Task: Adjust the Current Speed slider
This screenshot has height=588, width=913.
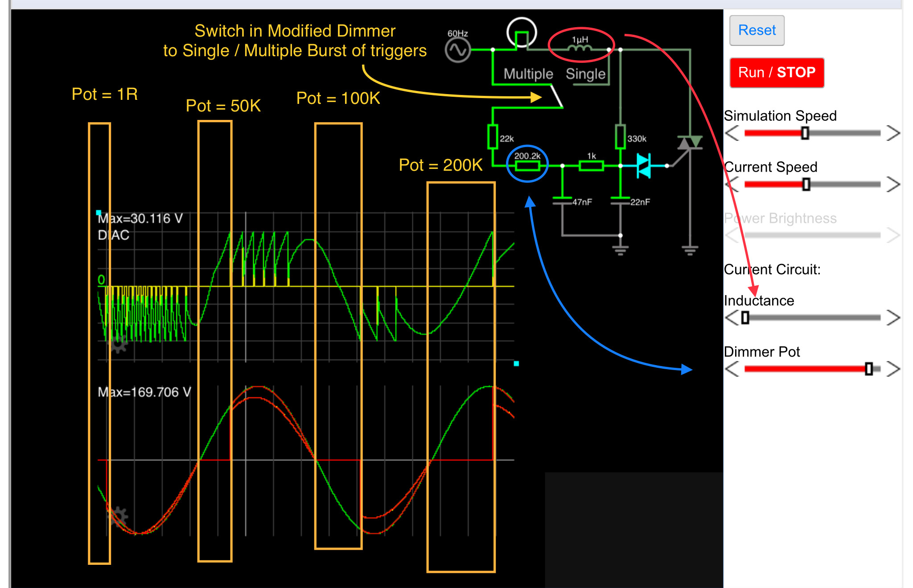Action: point(812,184)
